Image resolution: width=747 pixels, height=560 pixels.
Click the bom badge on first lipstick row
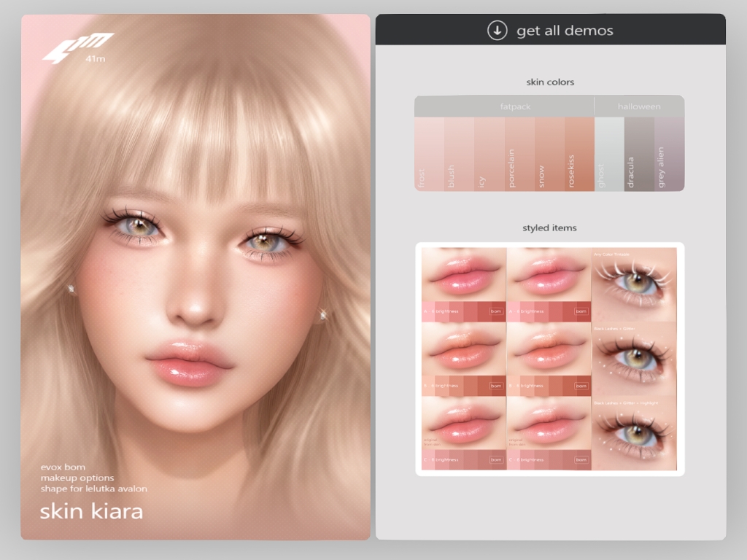pyautogui.click(x=496, y=311)
